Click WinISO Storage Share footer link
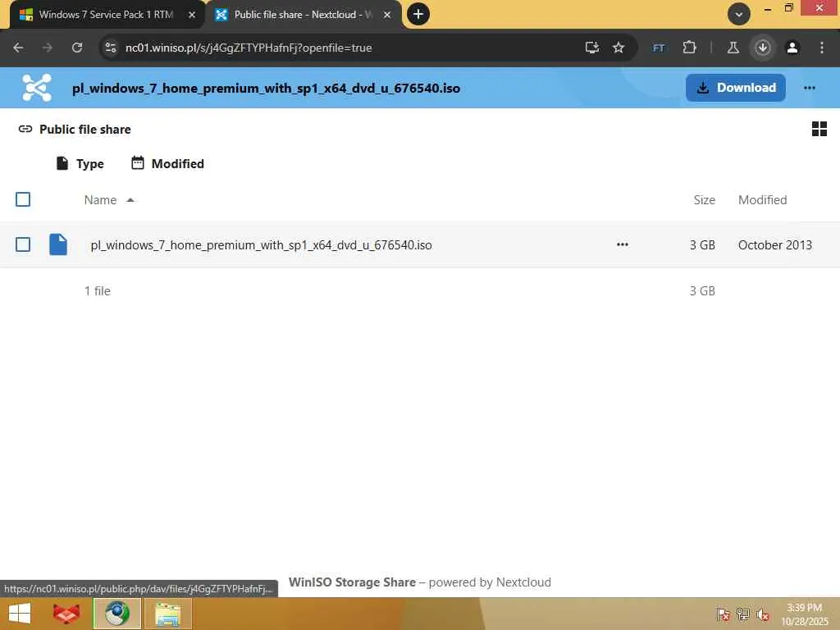840x630 pixels. click(x=352, y=582)
